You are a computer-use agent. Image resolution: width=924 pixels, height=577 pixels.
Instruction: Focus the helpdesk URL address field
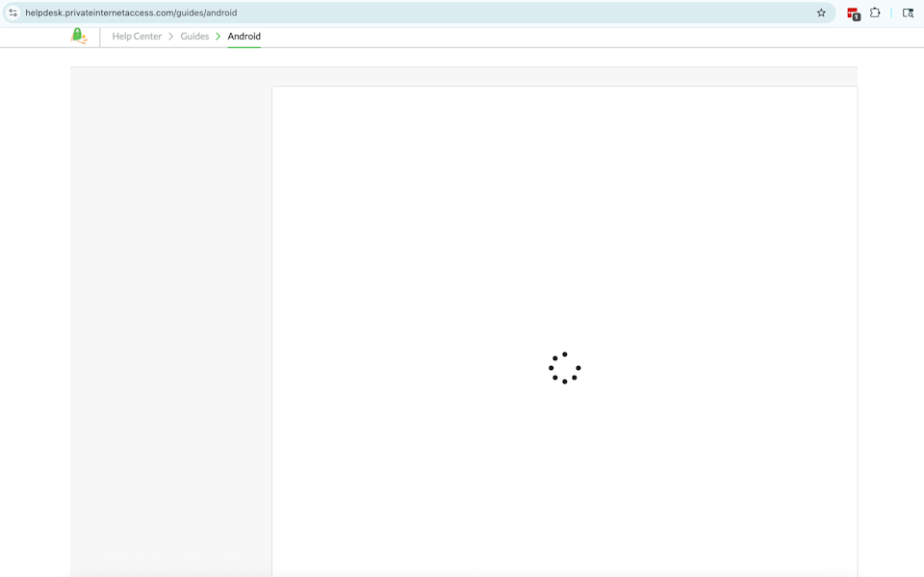coord(385,13)
